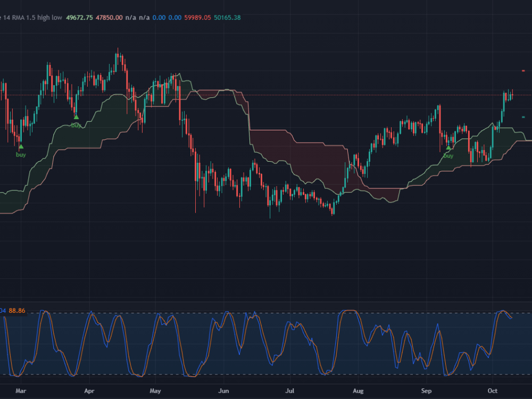Image resolution: width=532 pixels, height=399 pixels.
Task: Select the green value 49672.75 in the legend
Action: coord(79,17)
